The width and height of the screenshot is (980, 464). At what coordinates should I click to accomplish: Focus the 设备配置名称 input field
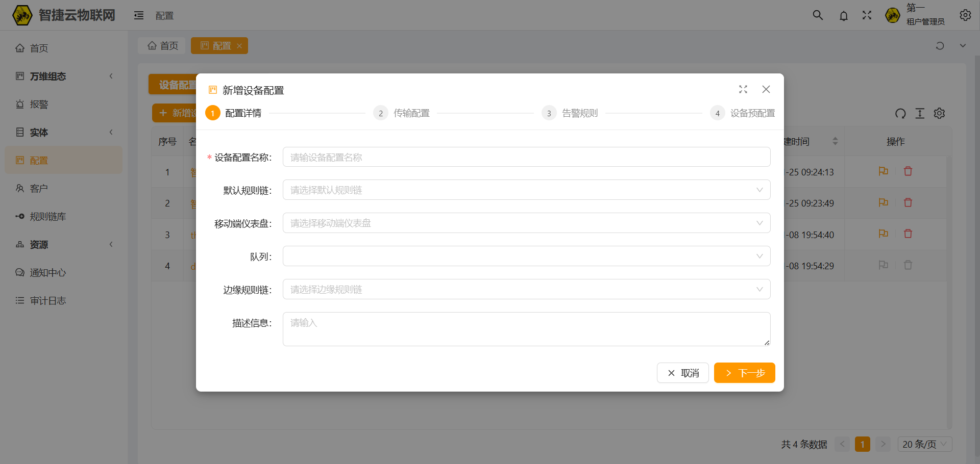click(526, 157)
